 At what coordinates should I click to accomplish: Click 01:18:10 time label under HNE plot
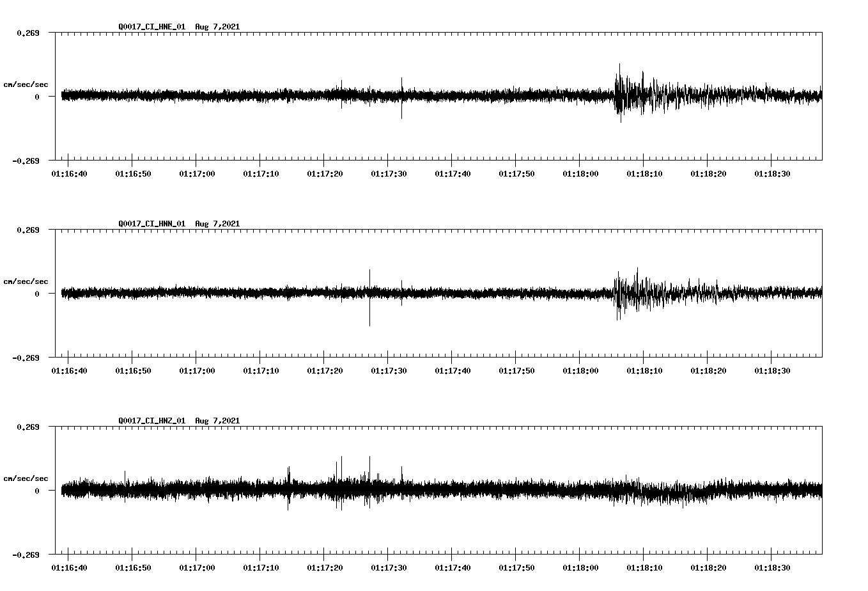644,174
